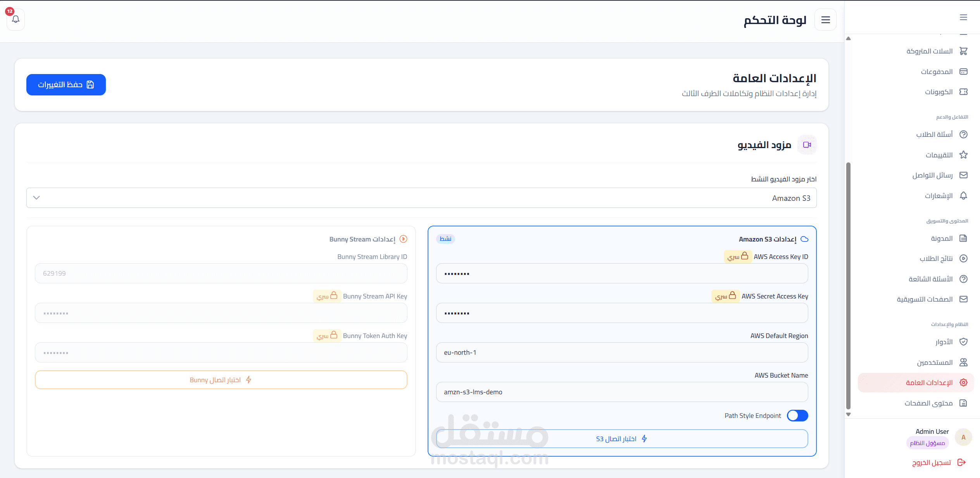Click the sidebar scroll down arrow
The width and height of the screenshot is (980, 478).
click(x=848, y=414)
